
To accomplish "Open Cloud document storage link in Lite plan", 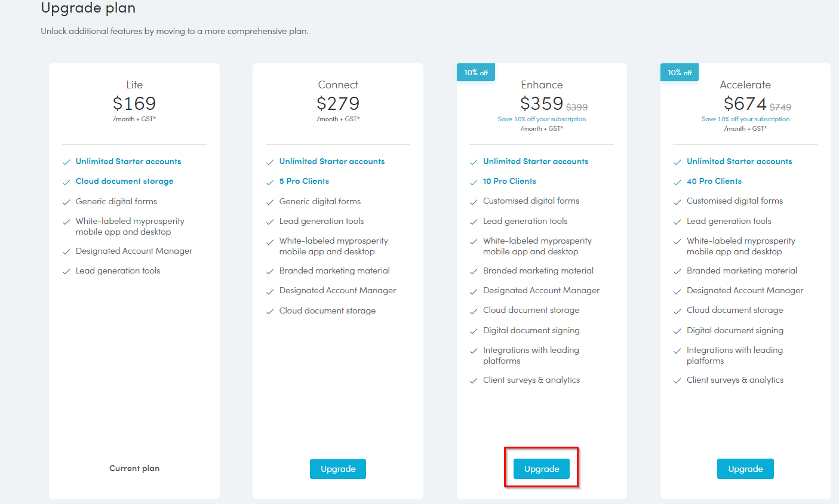I will click(x=124, y=181).
